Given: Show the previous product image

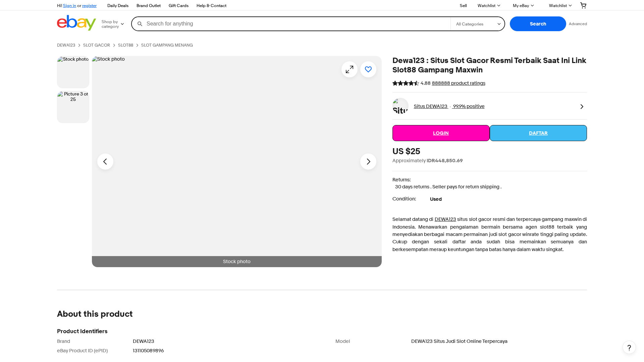Looking at the screenshot, I should pyautogui.click(x=105, y=162).
